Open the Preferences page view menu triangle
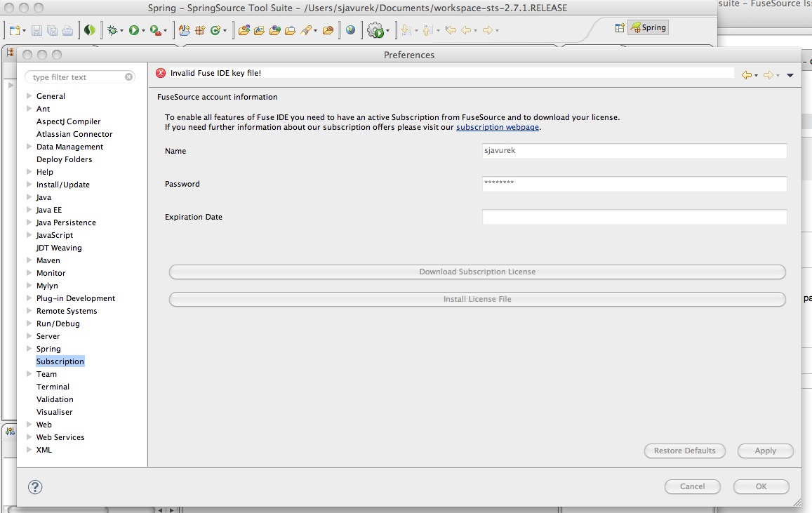 790,76
